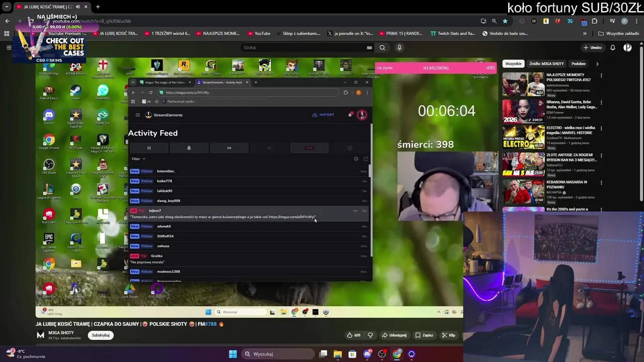Open options menu for Rihanna mix video
Viewport: 644px width, 362px height.
click(601, 103)
